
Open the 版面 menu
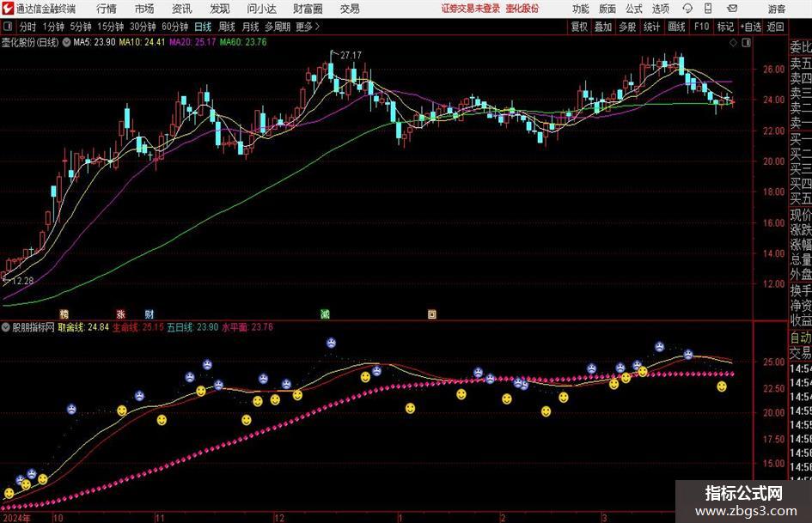tap(607, 9)
